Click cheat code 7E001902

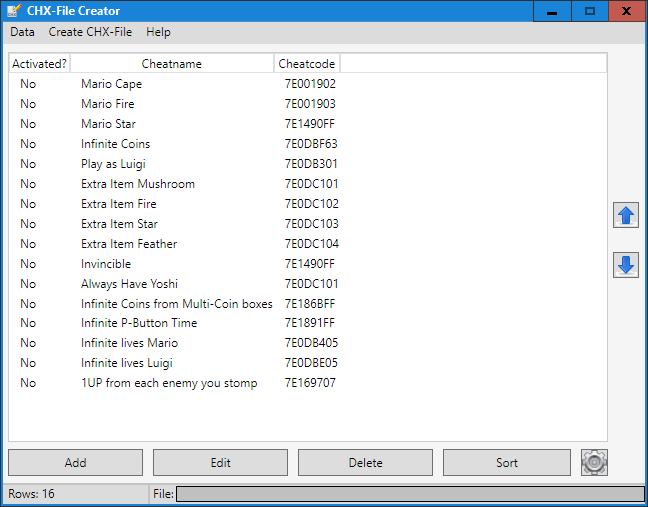pyautogui.click(x=310, y=84)
